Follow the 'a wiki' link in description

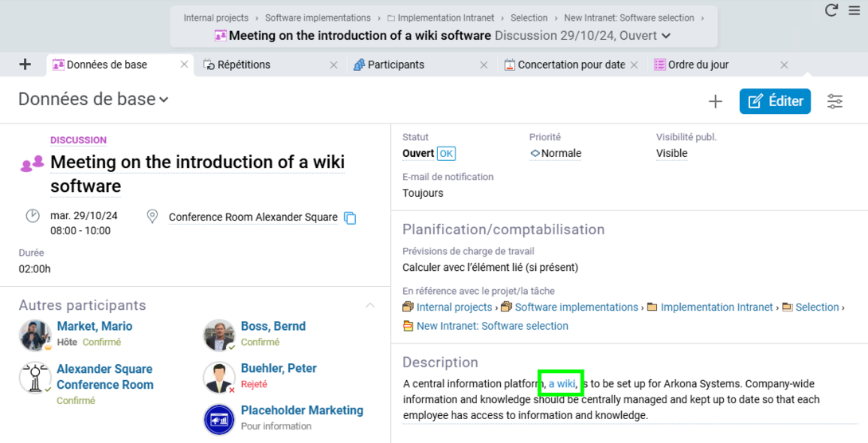(562, 384)
